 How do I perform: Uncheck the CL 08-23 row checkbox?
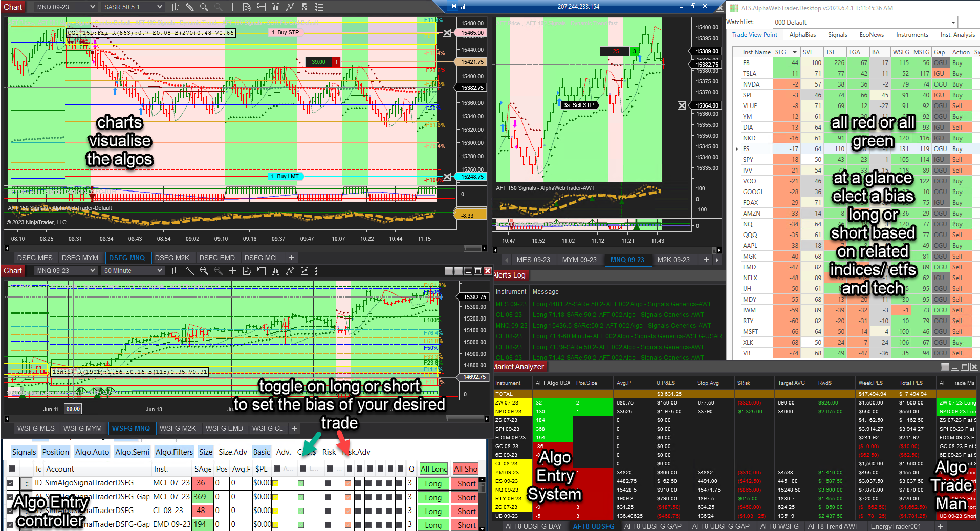coord(10,511)
